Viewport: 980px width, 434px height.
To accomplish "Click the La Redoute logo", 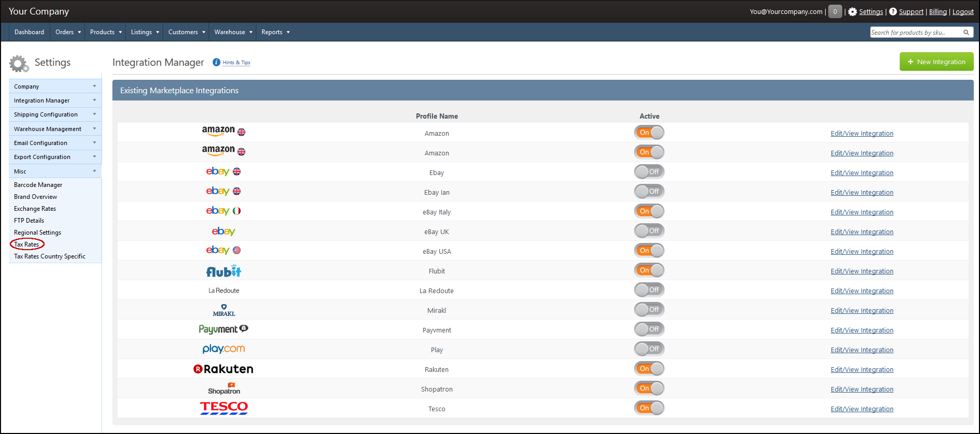I will [224, 291].
